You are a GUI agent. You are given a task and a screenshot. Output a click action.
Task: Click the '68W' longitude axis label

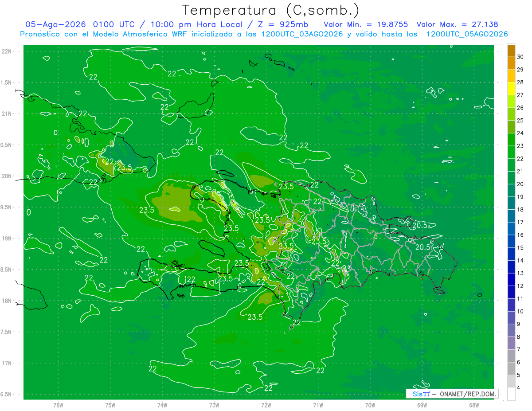point(474,405)
